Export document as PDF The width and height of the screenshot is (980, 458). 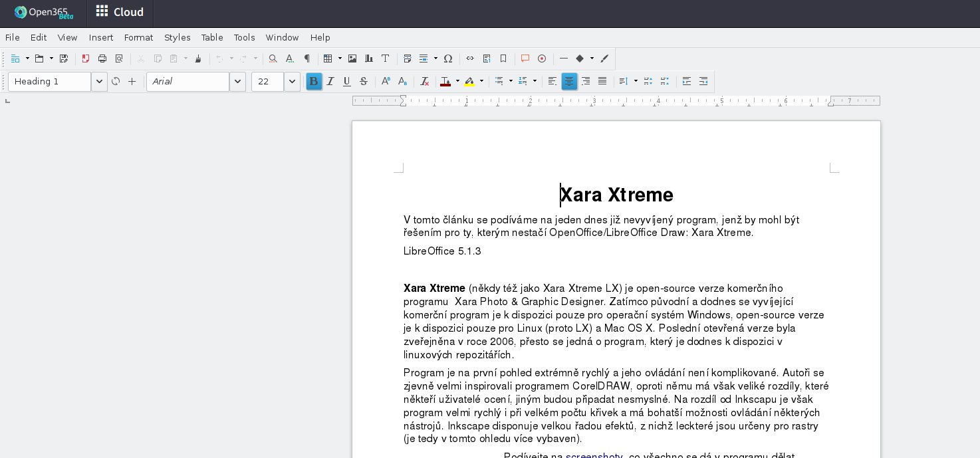click(x=86, y=58)
